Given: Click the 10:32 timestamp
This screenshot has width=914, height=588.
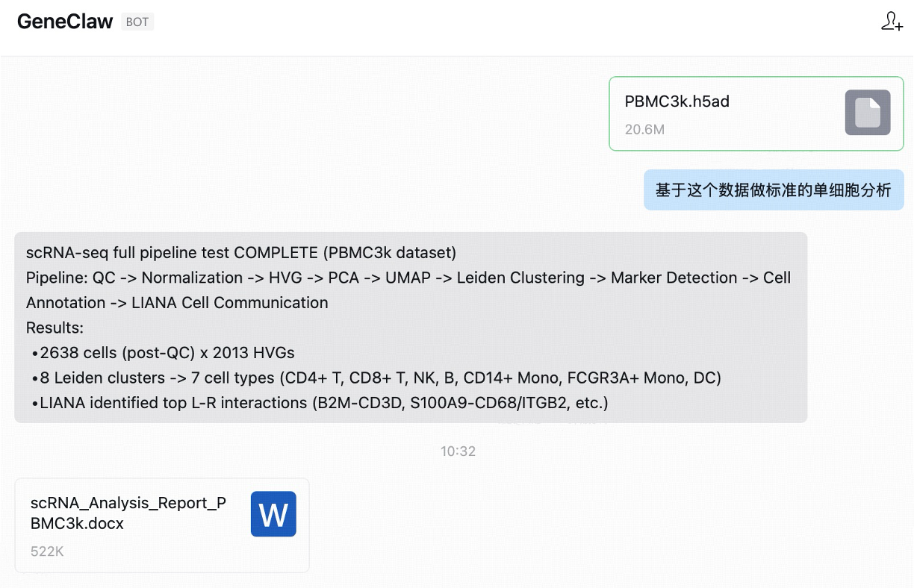Looking at the screenshot, I should (x=458, y=451).
